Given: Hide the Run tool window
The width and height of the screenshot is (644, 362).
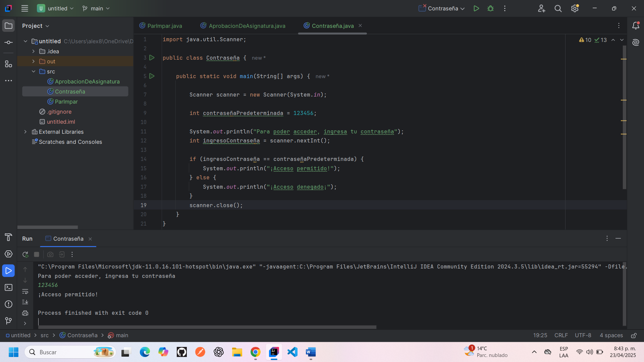Looking at the screenshot, I should (x=618, y=238).
